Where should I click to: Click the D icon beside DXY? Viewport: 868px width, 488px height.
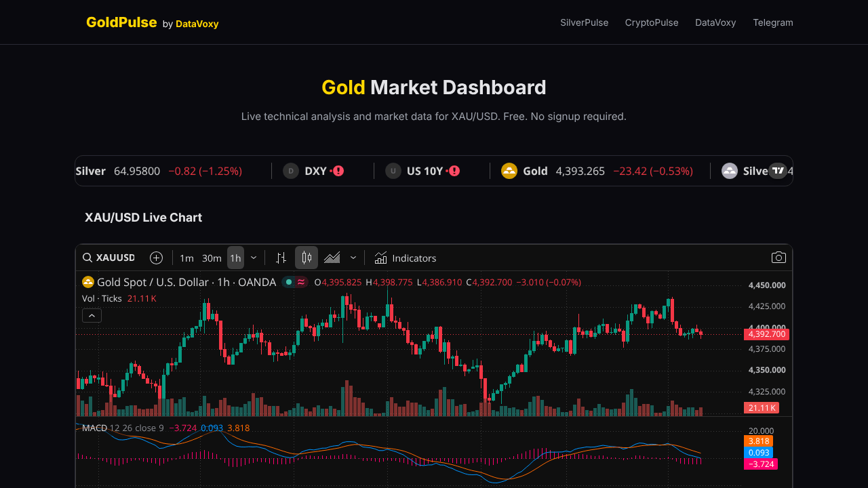click(x=291, y=171)
